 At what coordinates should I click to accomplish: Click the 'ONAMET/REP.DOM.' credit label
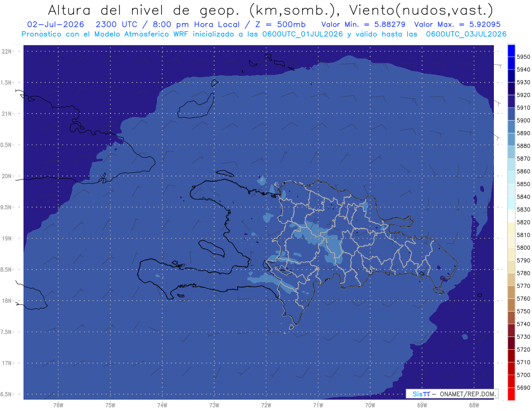[467, 393]
